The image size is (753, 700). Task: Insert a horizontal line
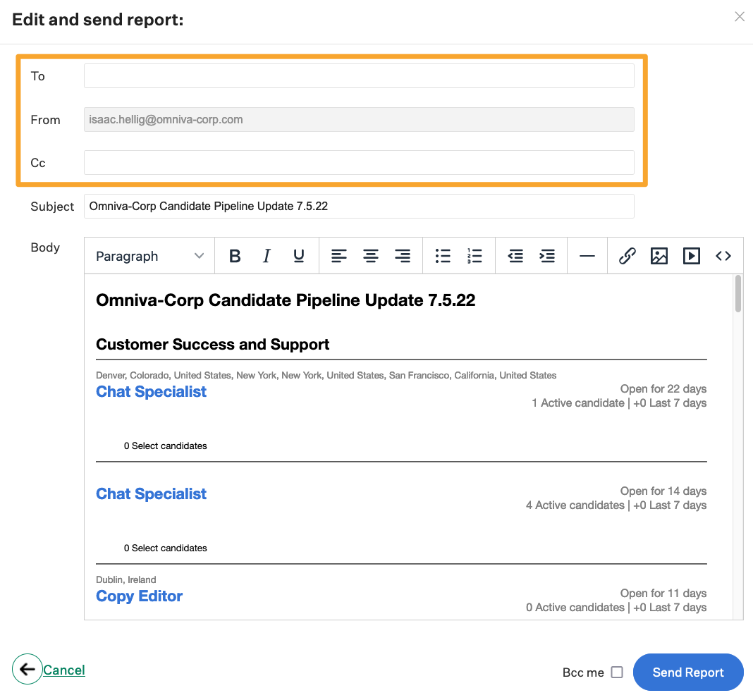coord(587,256)
